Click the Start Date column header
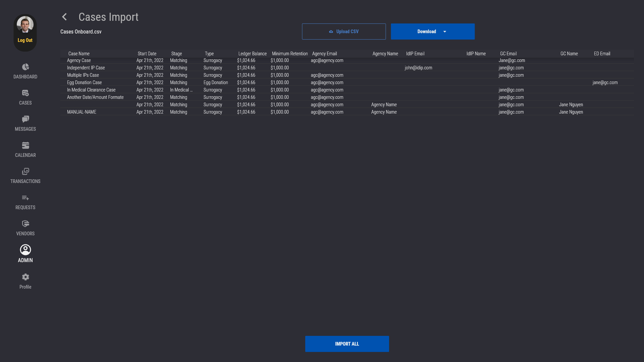The image size is (644, 362). tap(147, 54)
